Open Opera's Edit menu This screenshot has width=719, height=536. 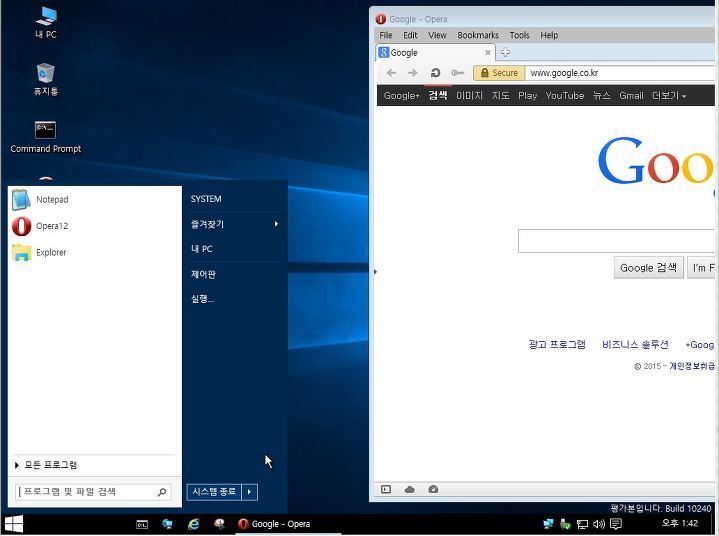click(x=410, y=35)
